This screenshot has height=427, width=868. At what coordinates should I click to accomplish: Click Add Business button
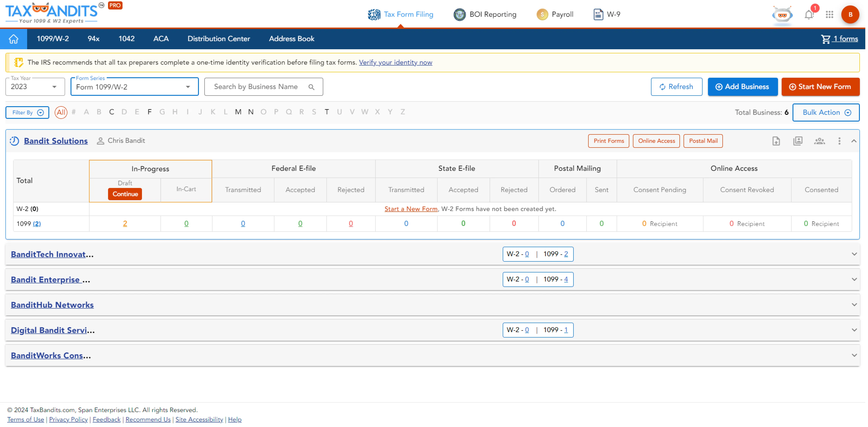pyautogui.click(x=742, y=87)
